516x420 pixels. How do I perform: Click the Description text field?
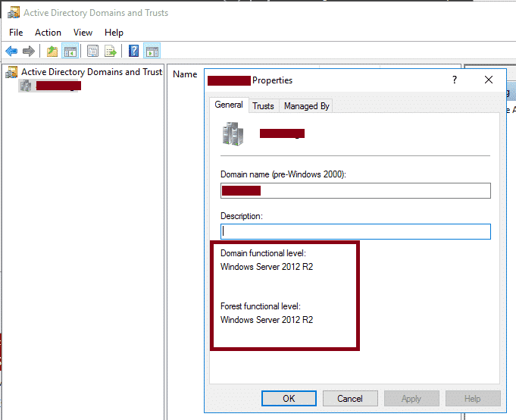point(355,231)
